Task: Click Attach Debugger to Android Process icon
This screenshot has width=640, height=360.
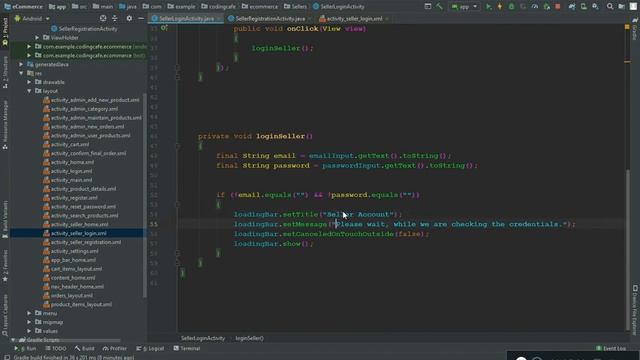Action: (547, 7)
